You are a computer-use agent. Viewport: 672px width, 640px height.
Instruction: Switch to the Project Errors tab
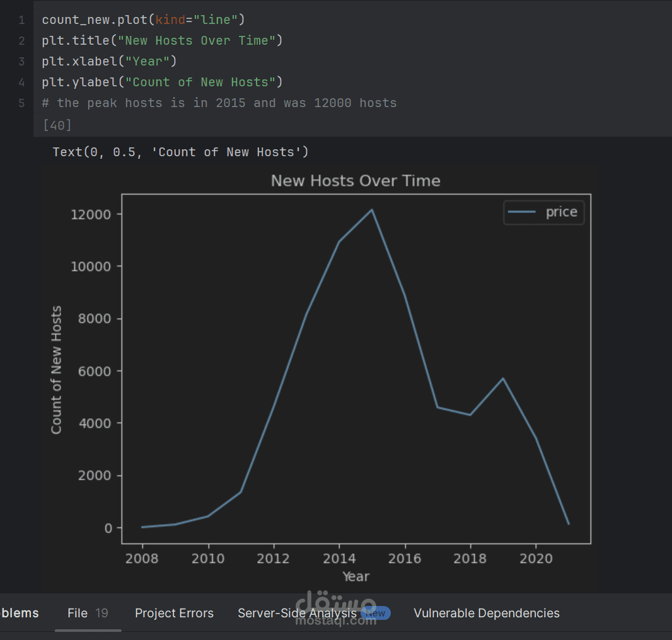pyautogui.click(x=174, y=613)
